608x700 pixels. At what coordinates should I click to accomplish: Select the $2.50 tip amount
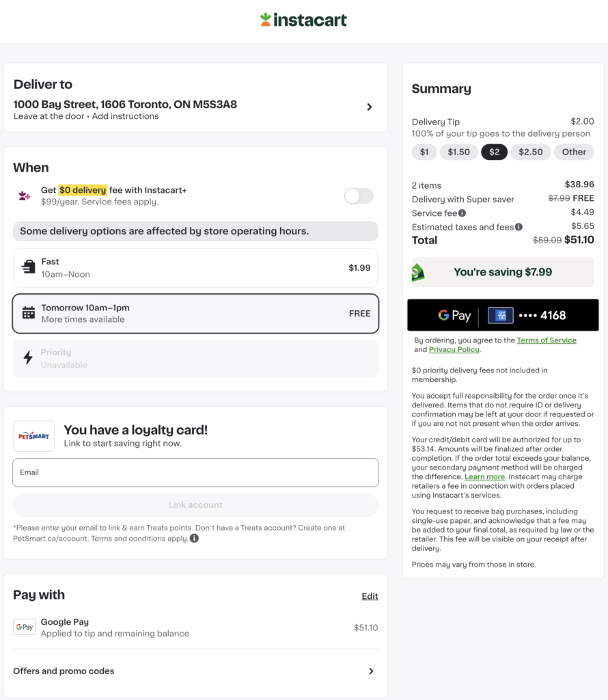pos(531,152)
